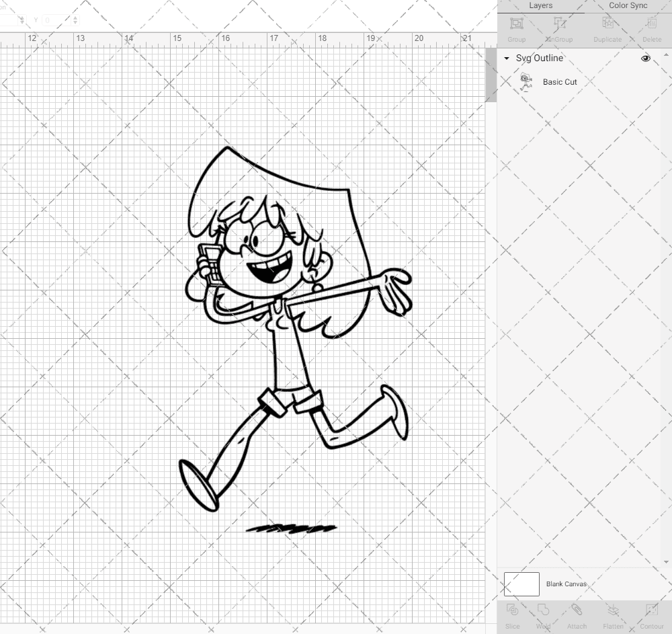
Task: Switch to the Color Sync tab
Action: tap(627, 5)
